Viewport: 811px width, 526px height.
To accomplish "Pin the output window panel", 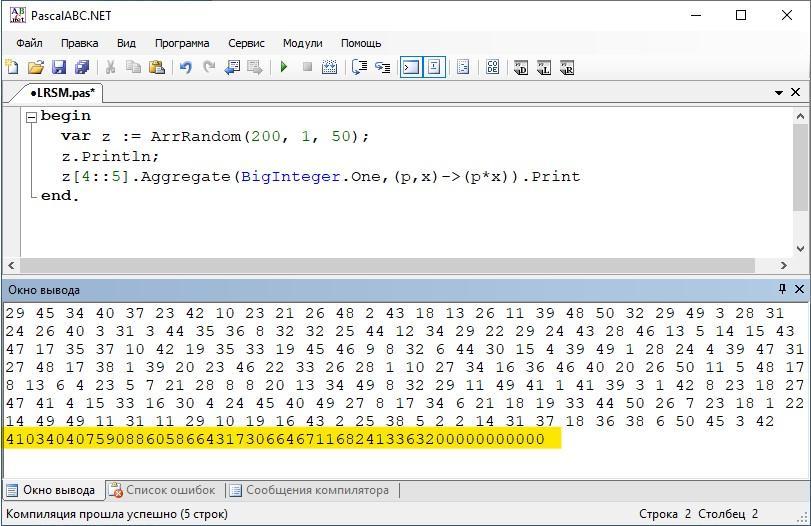I will click(782, 289).
